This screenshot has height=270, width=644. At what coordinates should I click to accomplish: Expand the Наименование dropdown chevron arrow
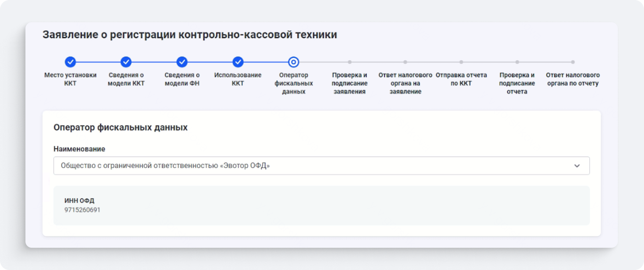[577, 166]
